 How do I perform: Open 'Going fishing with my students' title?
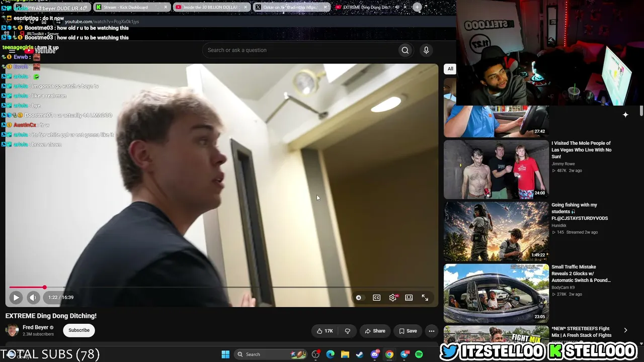pyautogui.click(x=580, y=212)
